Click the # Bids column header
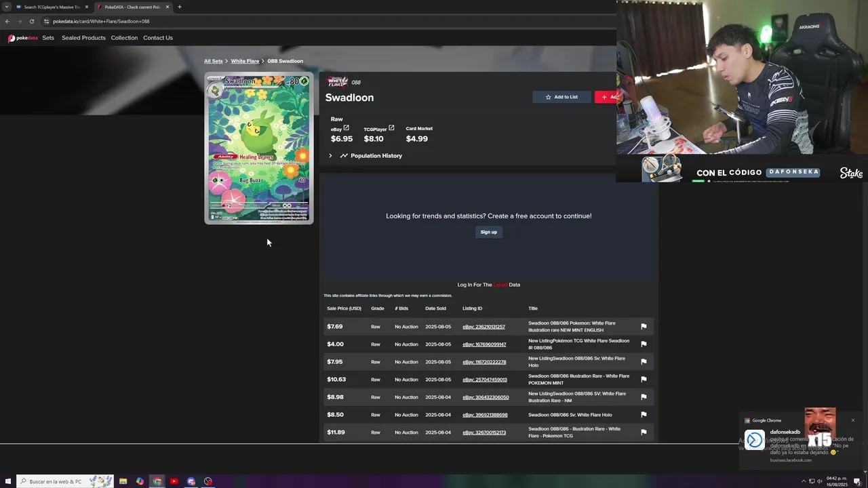 coord(401,308)
